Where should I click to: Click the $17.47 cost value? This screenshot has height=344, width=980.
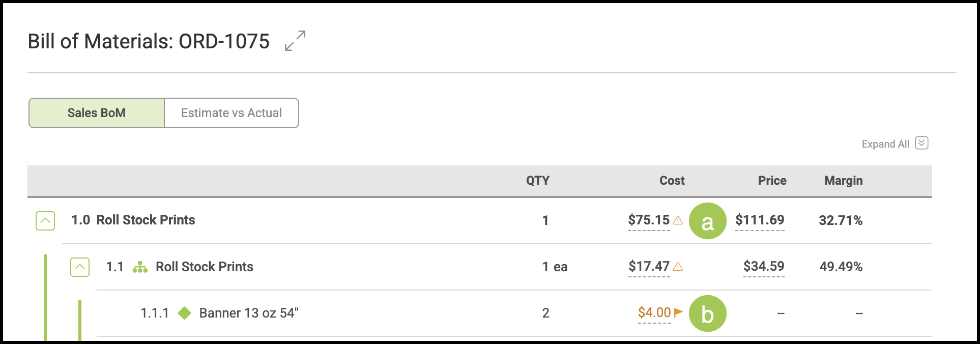(x=649, y=267)
